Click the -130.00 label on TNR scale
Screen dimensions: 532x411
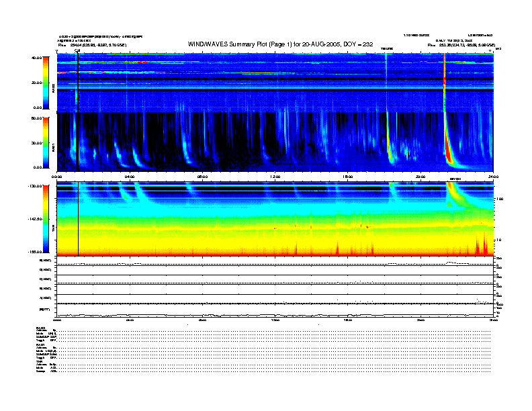pyautogui.click(x=36, y=186)
